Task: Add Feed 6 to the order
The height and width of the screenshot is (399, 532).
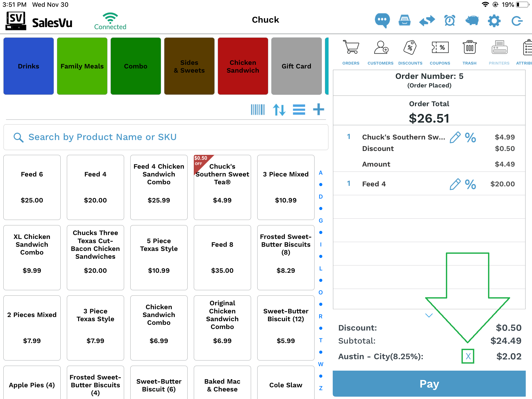Action: (x=32, y=187)
